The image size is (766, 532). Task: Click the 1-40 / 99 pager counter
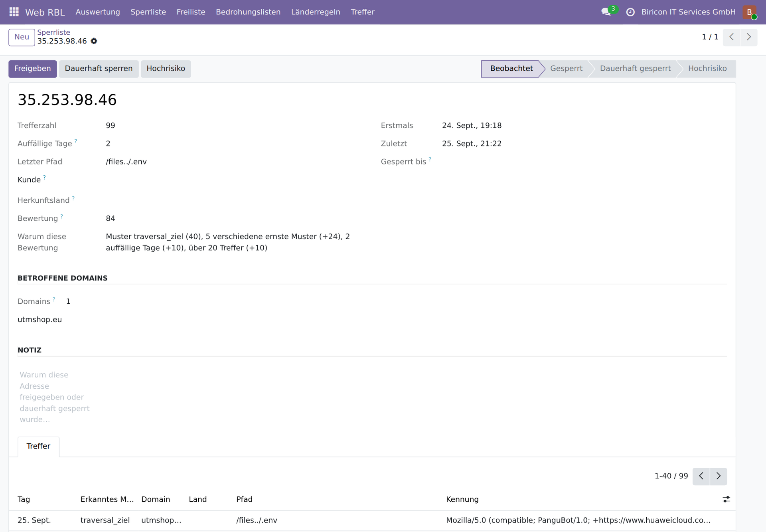click(671, 476)
